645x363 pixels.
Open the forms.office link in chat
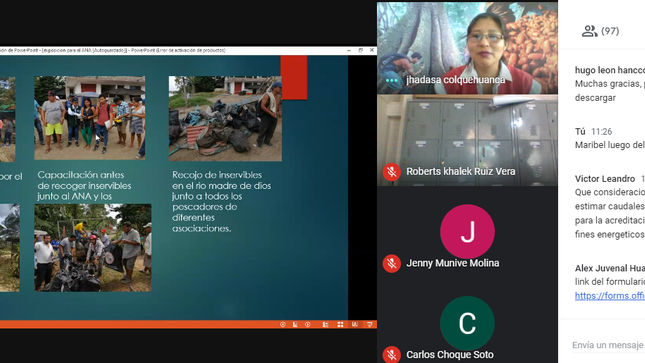click(610, 296)
